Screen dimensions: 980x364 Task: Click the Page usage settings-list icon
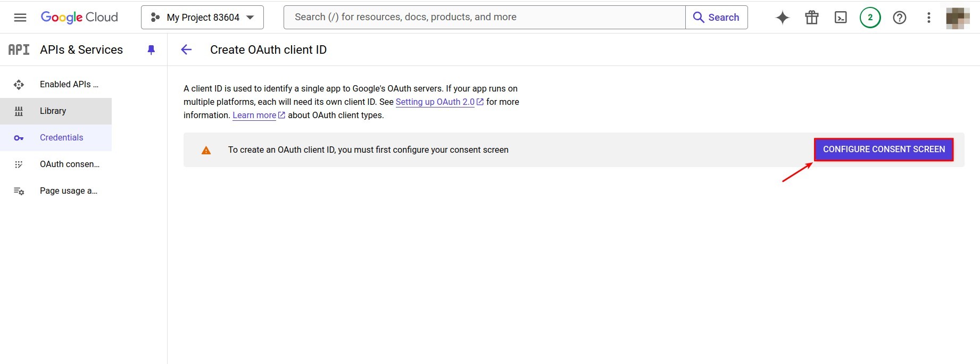[19, 191]
